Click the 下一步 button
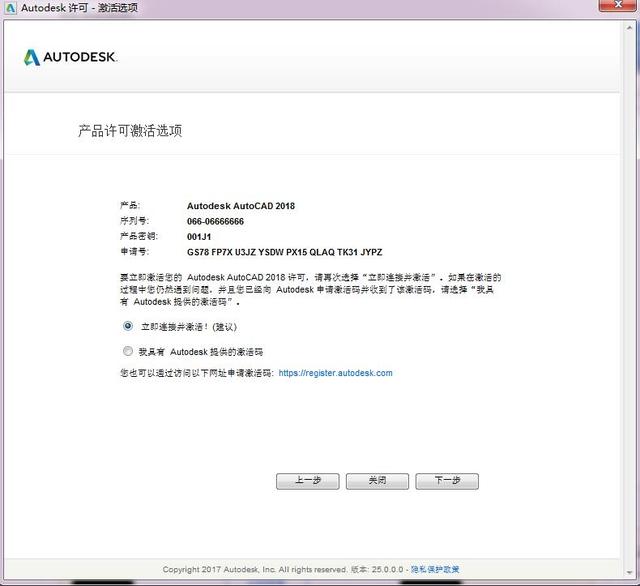Screen dimensions: 640x586 click(x=447, y=481)
